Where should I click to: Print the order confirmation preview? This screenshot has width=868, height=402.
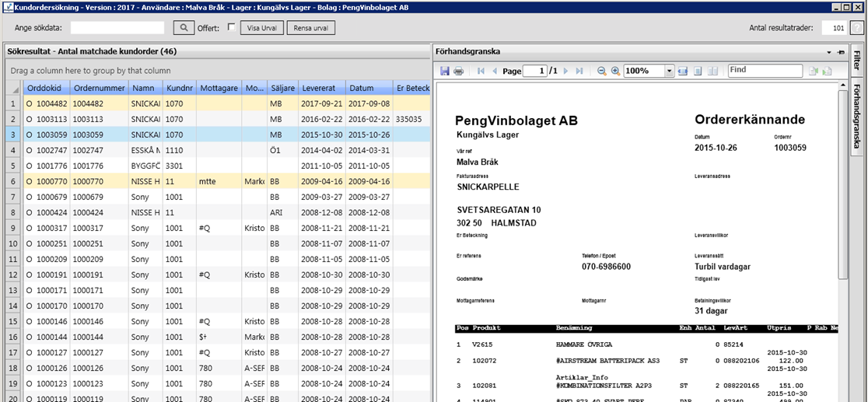tap(458, 71)
